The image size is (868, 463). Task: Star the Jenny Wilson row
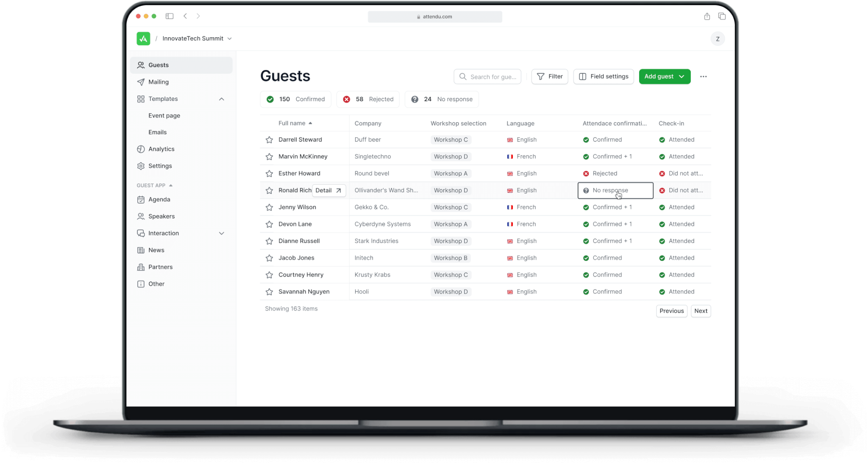click(269, 208)
